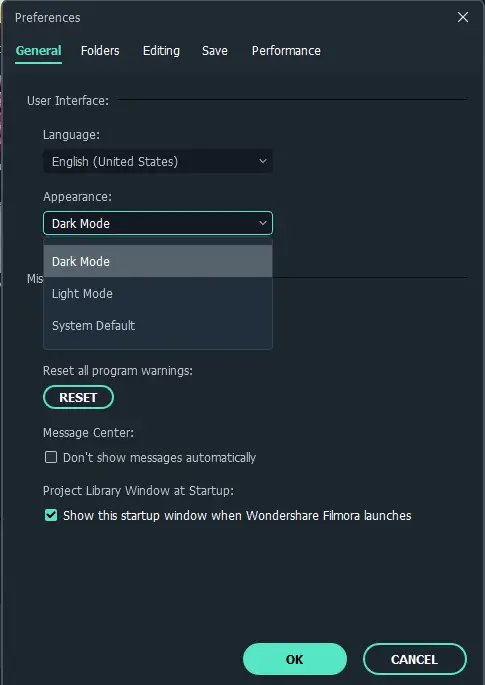
Task: Enable Don't show messages automatically checkbox
Action: (51, 457)
